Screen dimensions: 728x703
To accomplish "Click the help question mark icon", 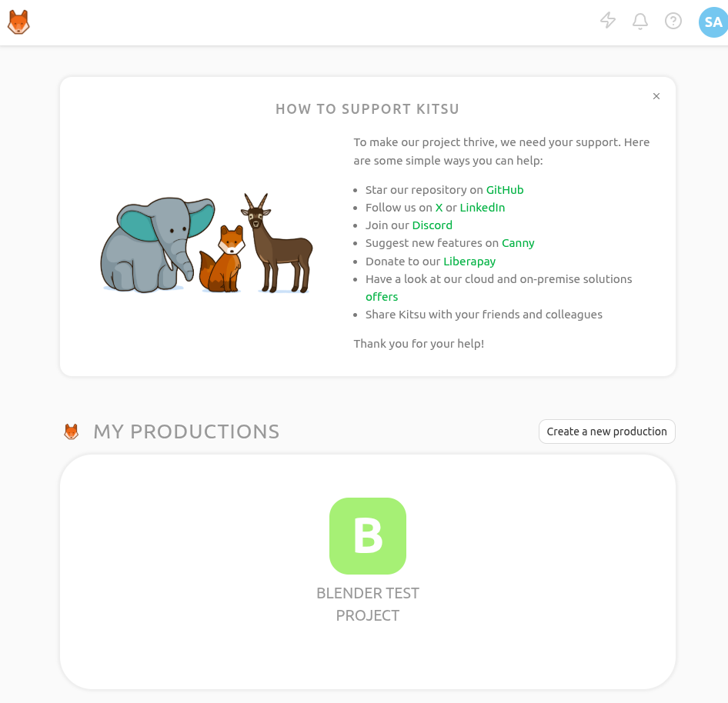I will click(x=673, y=21).
